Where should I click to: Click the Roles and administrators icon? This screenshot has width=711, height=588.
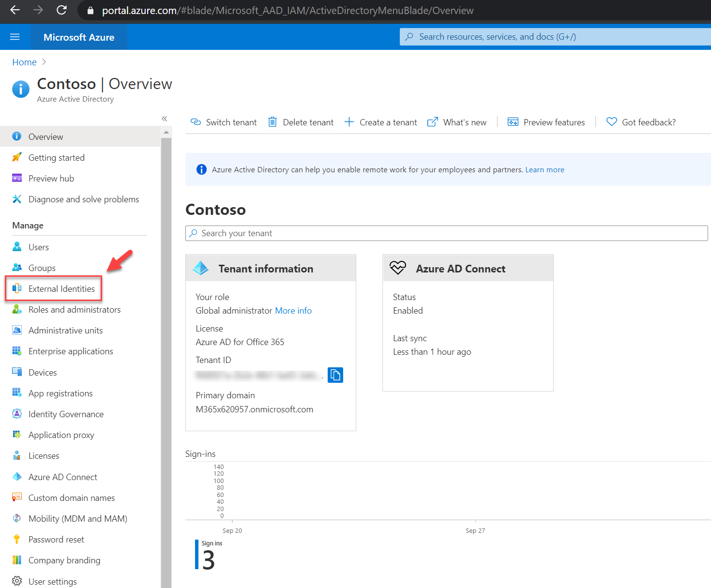(16, 309)
